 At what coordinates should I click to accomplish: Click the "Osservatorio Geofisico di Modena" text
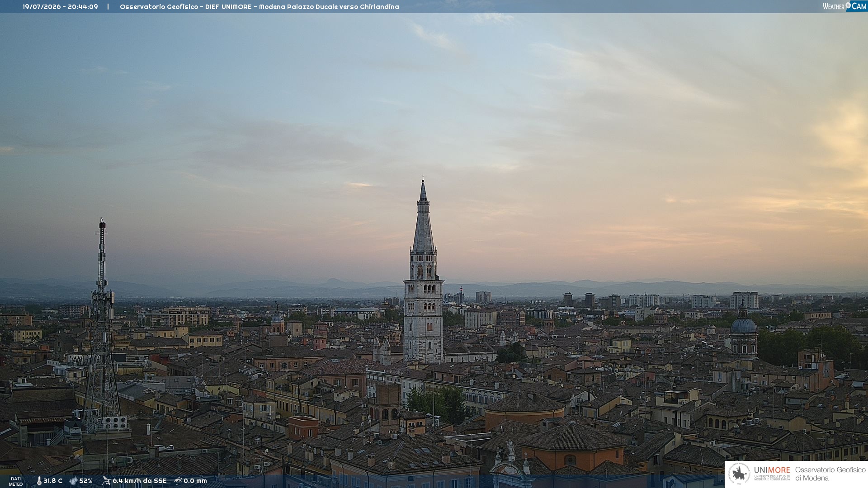(830, 474)
